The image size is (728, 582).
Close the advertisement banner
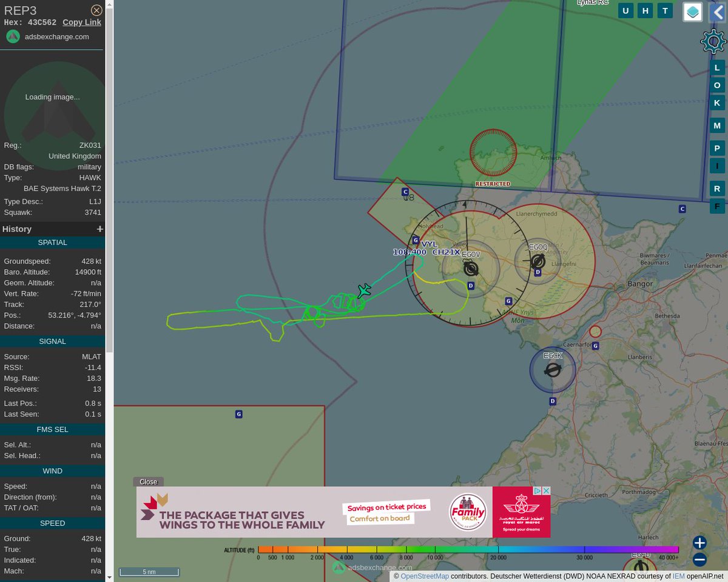148,481
